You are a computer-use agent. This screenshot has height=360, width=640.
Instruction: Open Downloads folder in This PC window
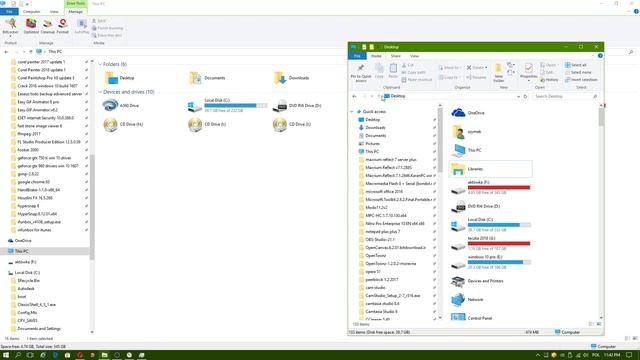point(291,78)
